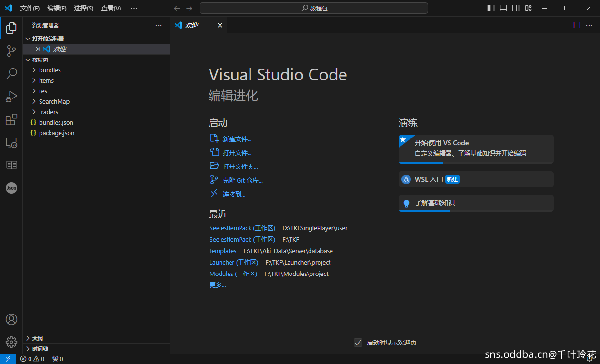The width and height of the screenshot is (600, 364).
Task: Open 开始使用 VS Code walkthrough
Action: click(x=476, y=149)
